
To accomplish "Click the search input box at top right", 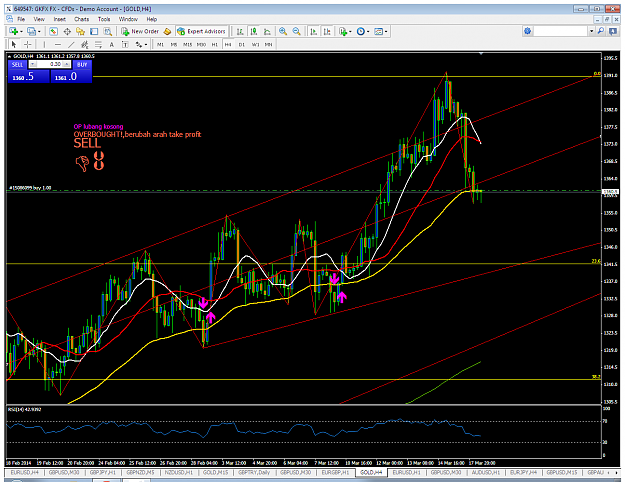I will click(x=560, y=31).
